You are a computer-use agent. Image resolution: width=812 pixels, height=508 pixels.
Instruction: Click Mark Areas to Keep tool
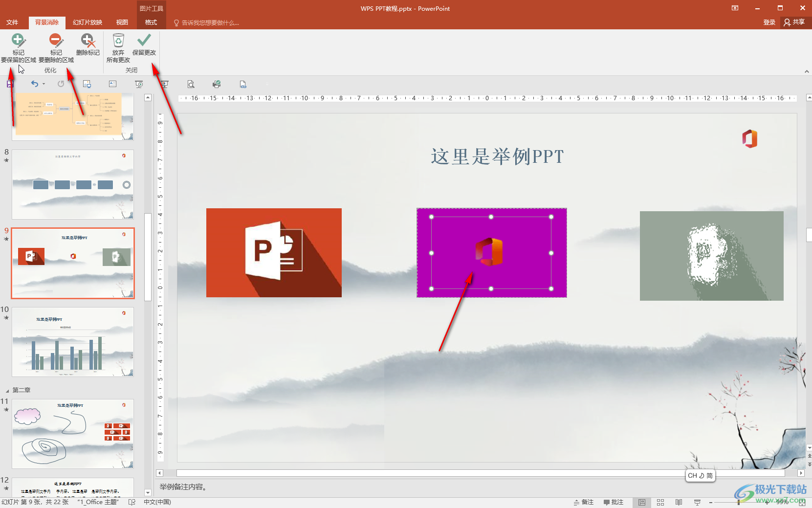pyautogui.click(x=19, y=48)
